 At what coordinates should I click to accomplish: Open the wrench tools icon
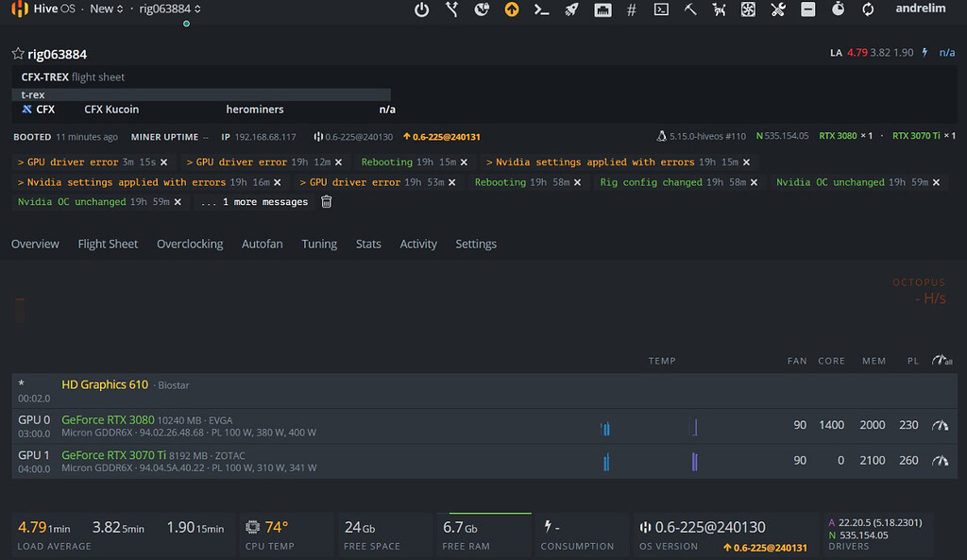coord(778,9)
